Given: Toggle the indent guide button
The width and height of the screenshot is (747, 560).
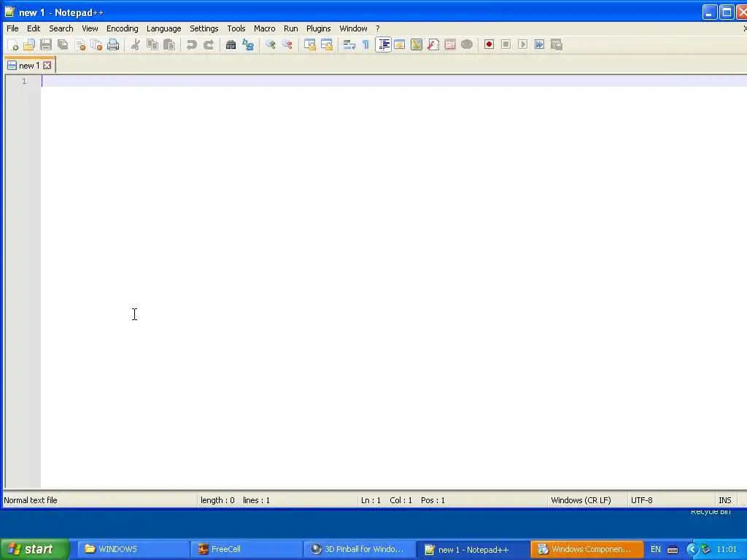Looking at the screenshot, I should point(383,44).
